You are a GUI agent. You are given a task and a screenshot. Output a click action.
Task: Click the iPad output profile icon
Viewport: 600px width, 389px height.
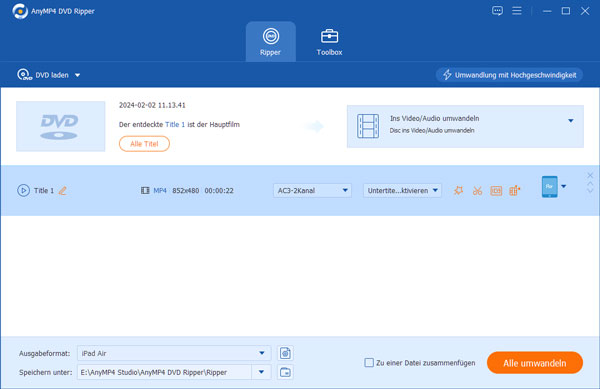point(549,187)
